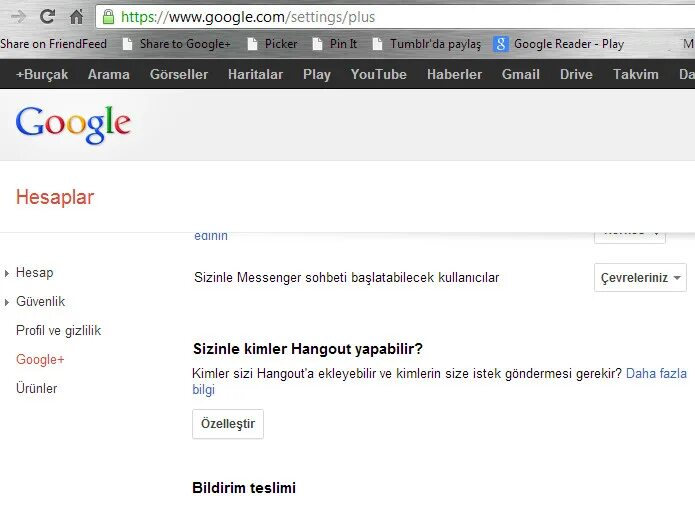Open the Tumblr'da paylaş bookmark
The height and width of the screenshot is (511, 695).
coord(427,44)
